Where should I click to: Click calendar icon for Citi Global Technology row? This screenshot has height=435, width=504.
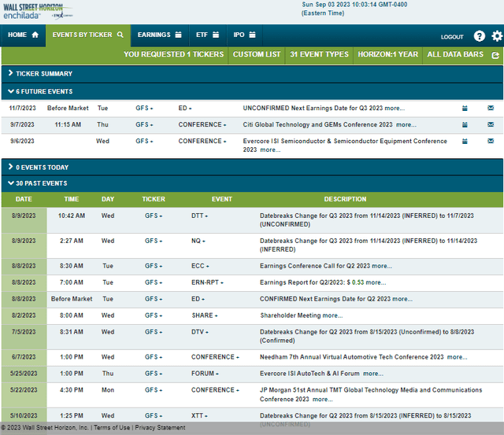pos(465,124)
